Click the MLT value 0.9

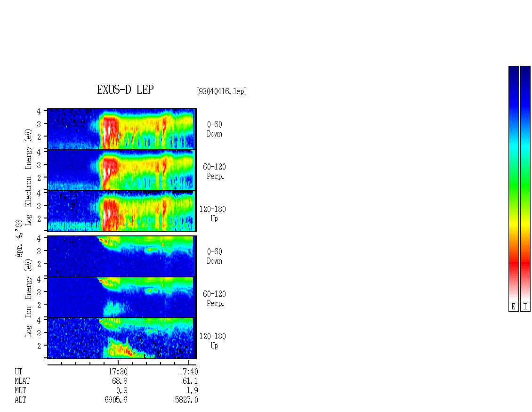[x=122, y=390]
